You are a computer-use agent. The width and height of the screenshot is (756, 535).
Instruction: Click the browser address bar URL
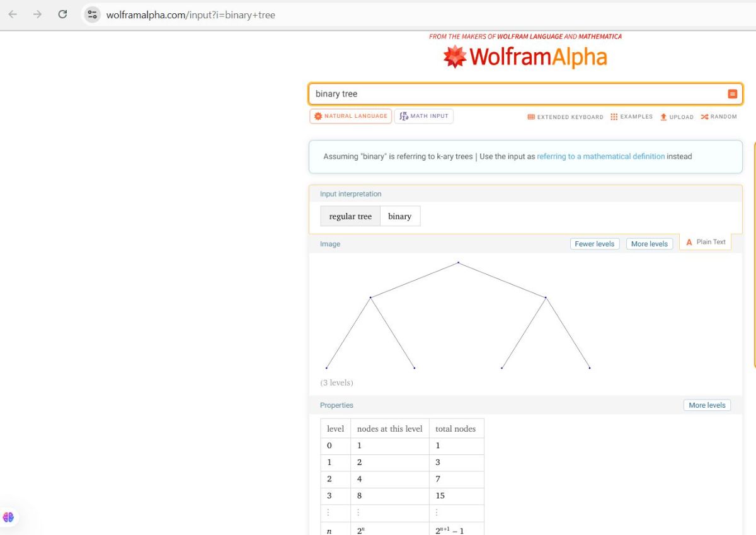(191, 14)
